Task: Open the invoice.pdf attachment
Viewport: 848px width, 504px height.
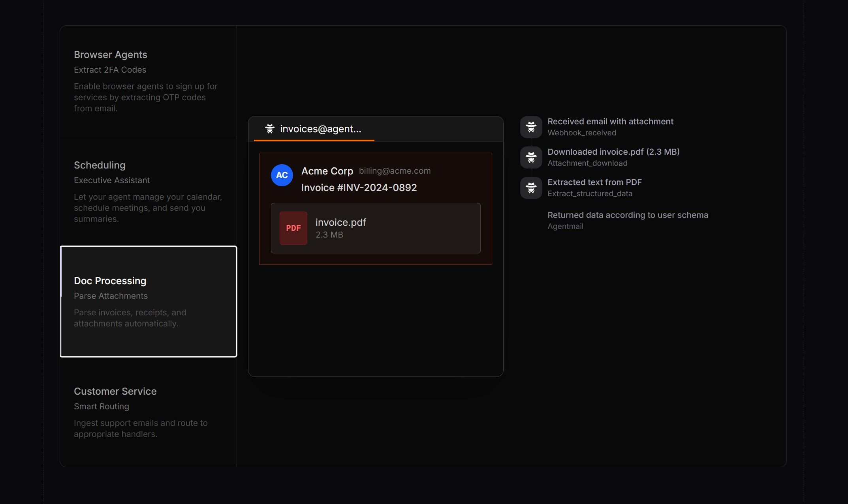Action: point(375,228)
